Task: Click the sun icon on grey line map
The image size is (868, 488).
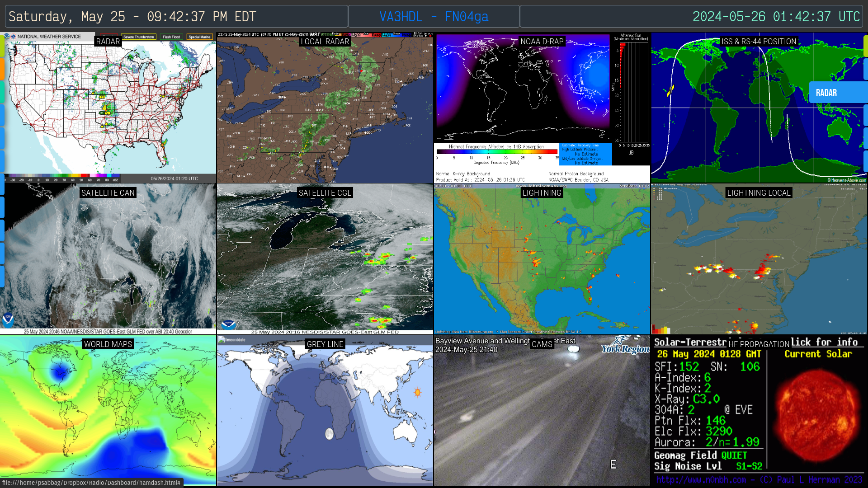Action: [x=417, y=392]
